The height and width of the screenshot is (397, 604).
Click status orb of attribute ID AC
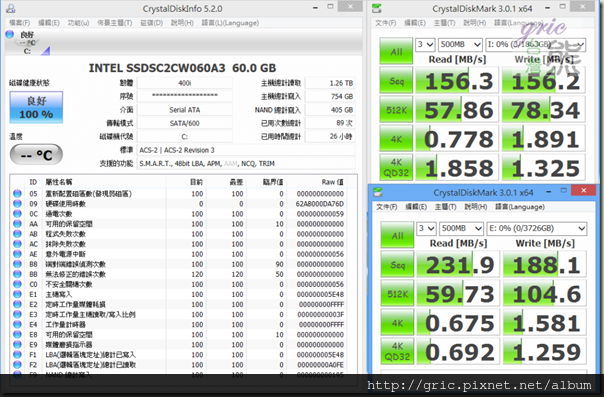pyautogui.click(x=17, y=244)
